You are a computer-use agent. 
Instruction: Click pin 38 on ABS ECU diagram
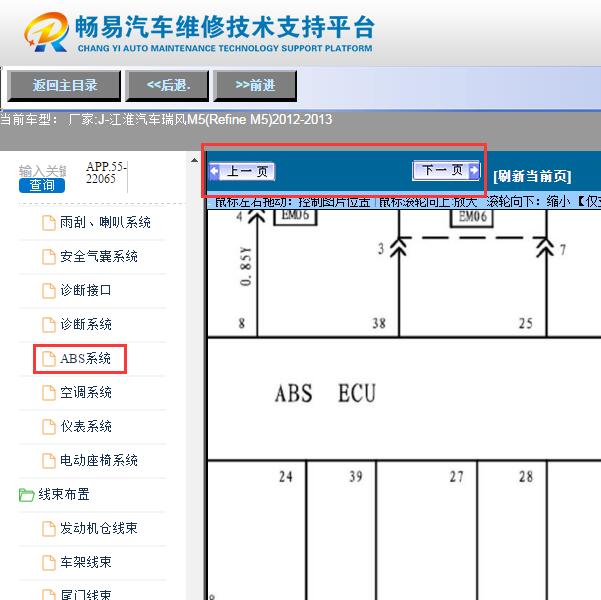pyautogui.click(x=379, y=323)
